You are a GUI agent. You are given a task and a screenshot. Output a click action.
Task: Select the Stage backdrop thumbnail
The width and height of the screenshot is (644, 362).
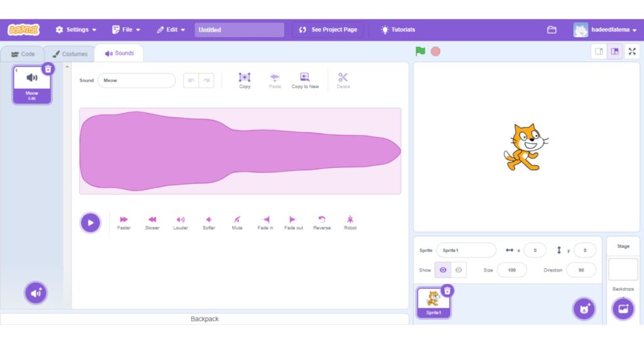[623, 269]
